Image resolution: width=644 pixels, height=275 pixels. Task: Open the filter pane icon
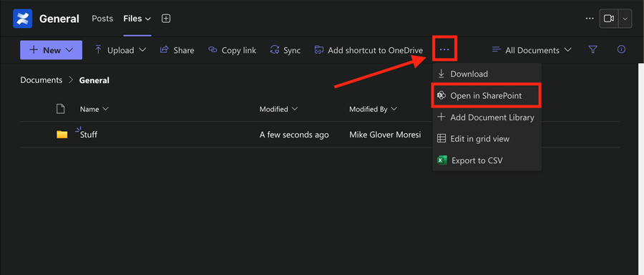click(x=592, y=49)
